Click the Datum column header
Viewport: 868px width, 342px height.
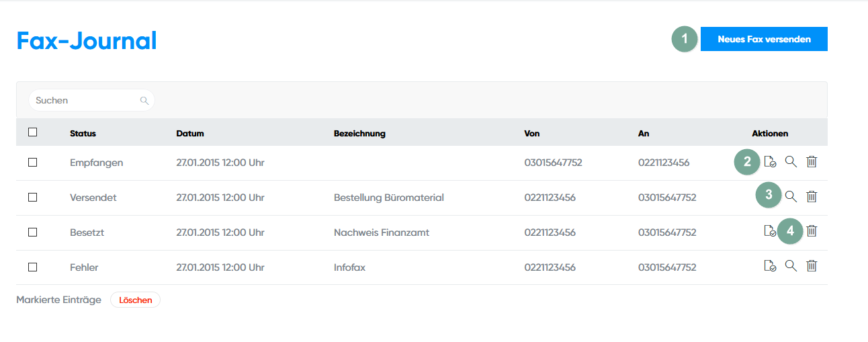190,133
